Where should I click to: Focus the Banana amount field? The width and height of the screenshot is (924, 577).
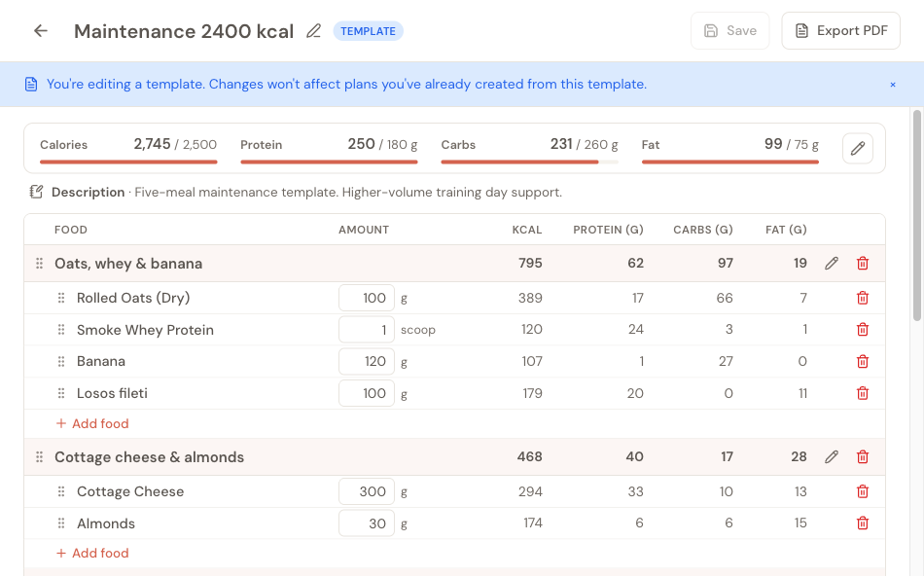coord(367,361)
